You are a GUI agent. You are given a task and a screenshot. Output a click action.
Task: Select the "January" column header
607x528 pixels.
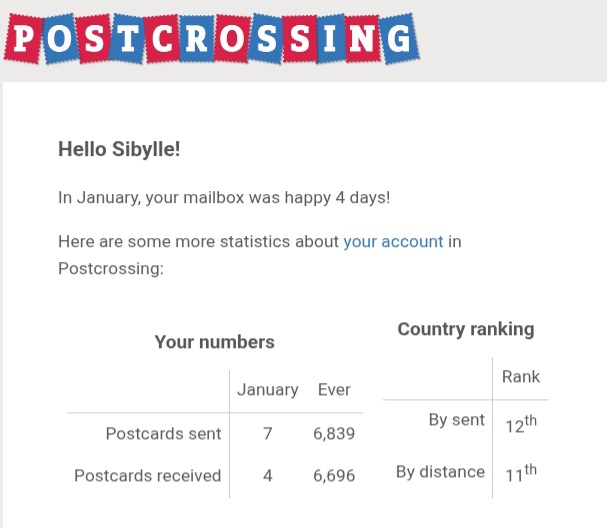267,389
